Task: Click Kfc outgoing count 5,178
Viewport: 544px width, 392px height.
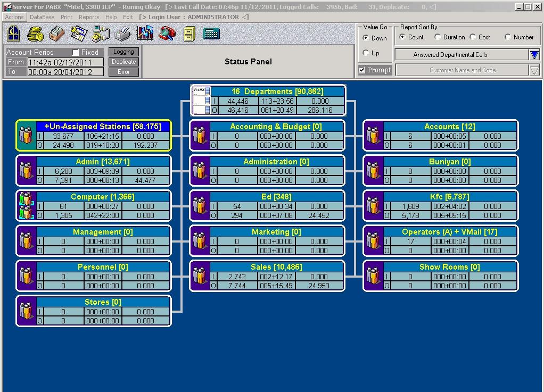Action: coord(410,215)
